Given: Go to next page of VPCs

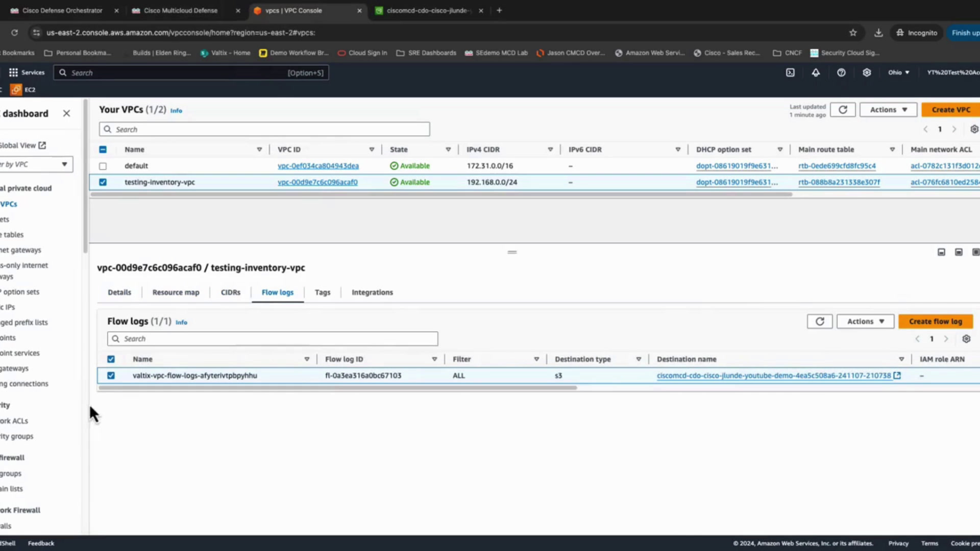Looking at the screenshot, I should (x=954, y=129).
